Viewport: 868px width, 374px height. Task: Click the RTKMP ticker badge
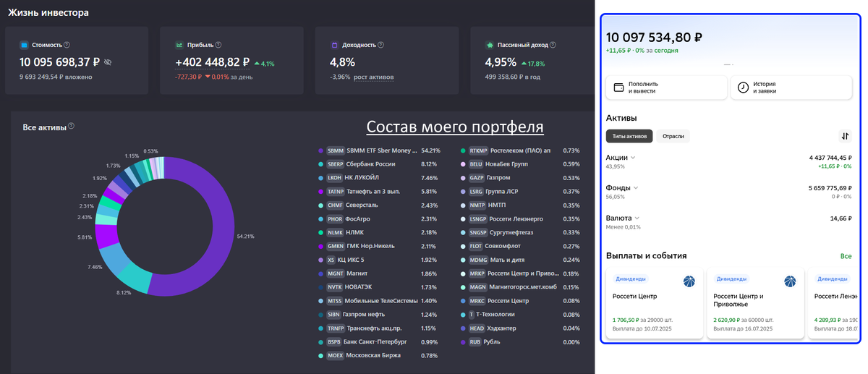478,150
